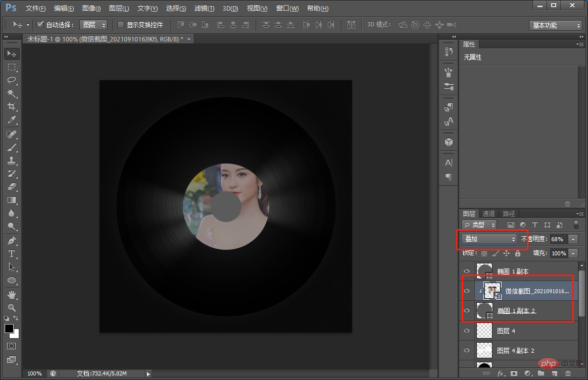Image resolution: width=588 pixels, height=380 pixels.
Task: Select the History Brush tool
Action: [12, 174]
